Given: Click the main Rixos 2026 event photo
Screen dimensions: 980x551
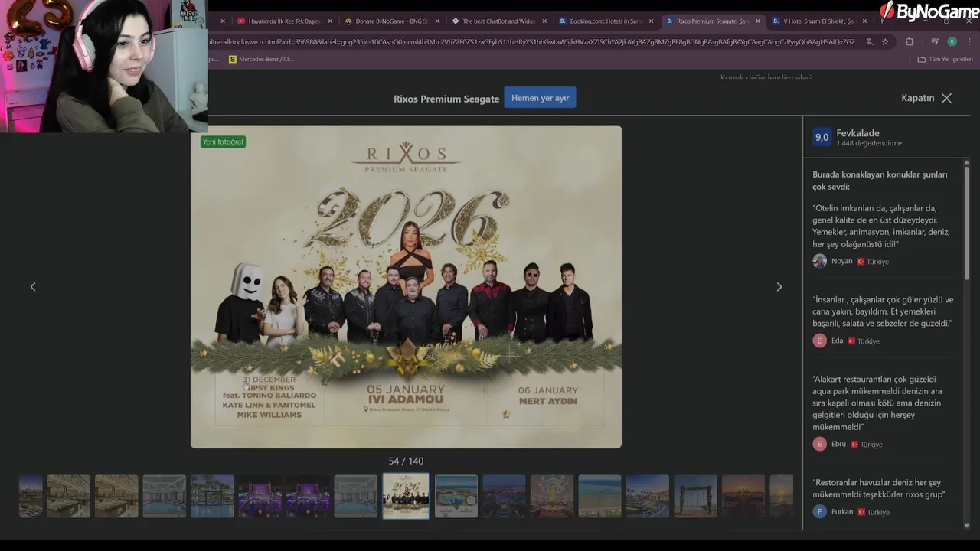Looking at the screenshot, I should click(406, 287).
